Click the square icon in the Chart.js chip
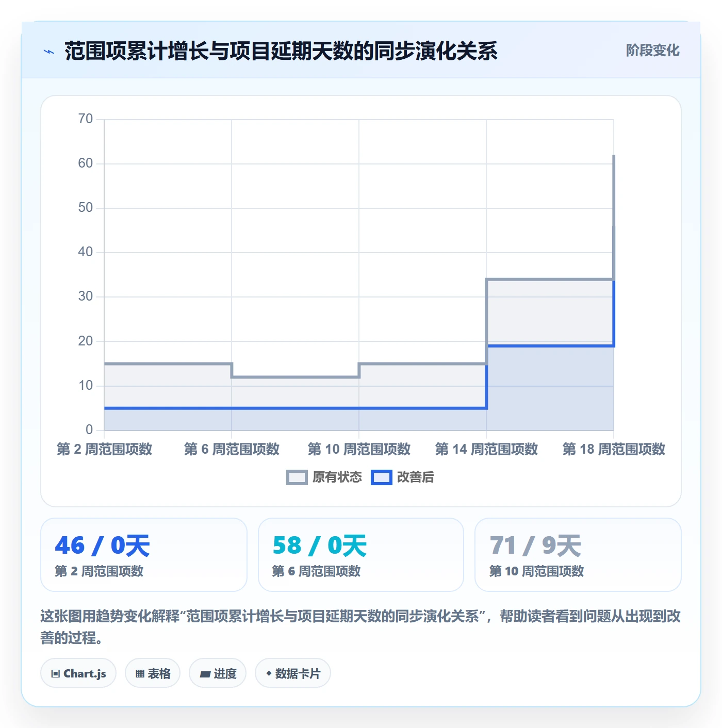Screen dimensions: 722x728 pos(56,674)
